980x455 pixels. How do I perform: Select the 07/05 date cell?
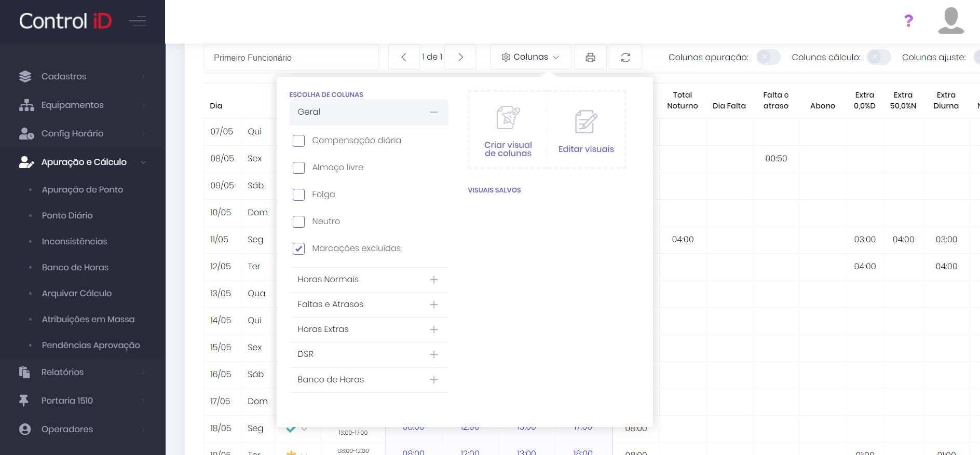tap(222, 131)
